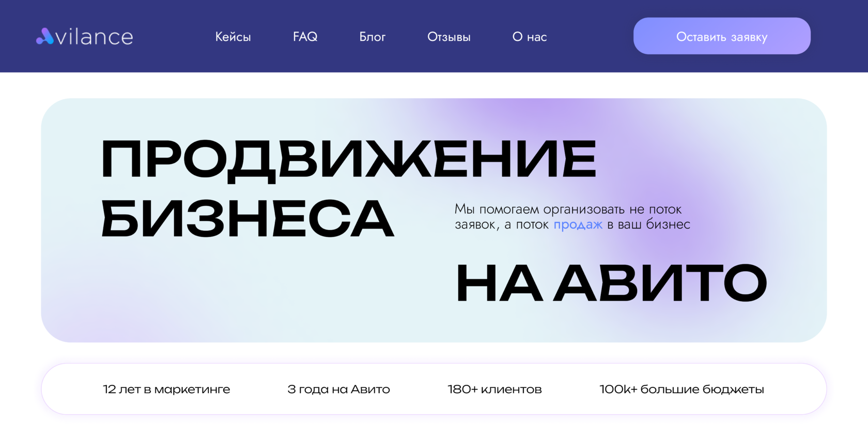Go to the Блог section
The height and width of the screenshot is (436, 868).
(373, 37)
